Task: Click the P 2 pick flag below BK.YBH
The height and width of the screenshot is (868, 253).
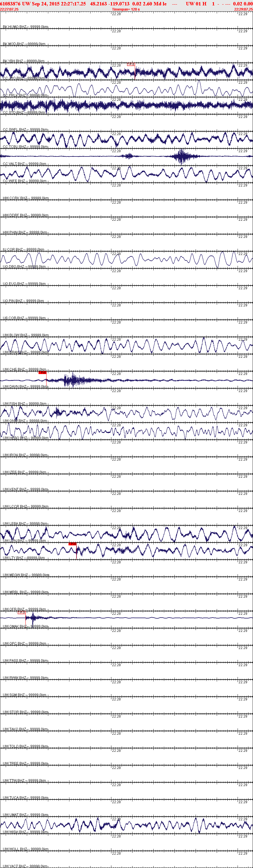Action: tap(131, 64)
